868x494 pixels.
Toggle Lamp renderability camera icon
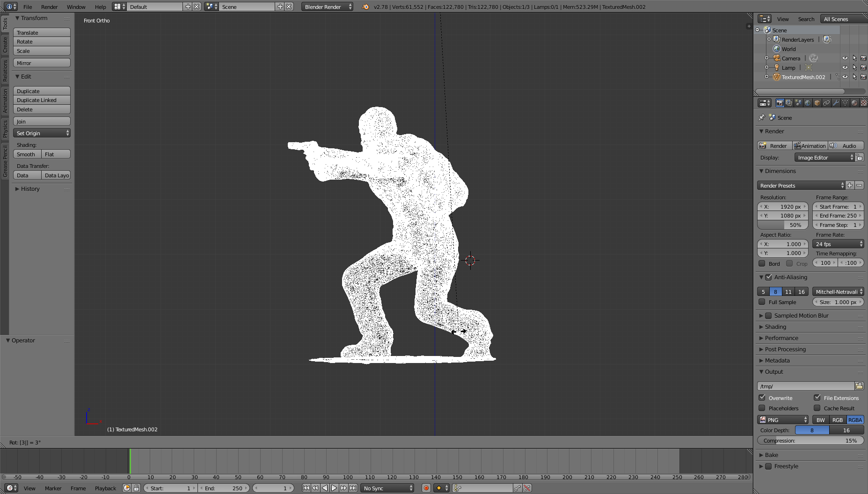(x=863, y=67)
